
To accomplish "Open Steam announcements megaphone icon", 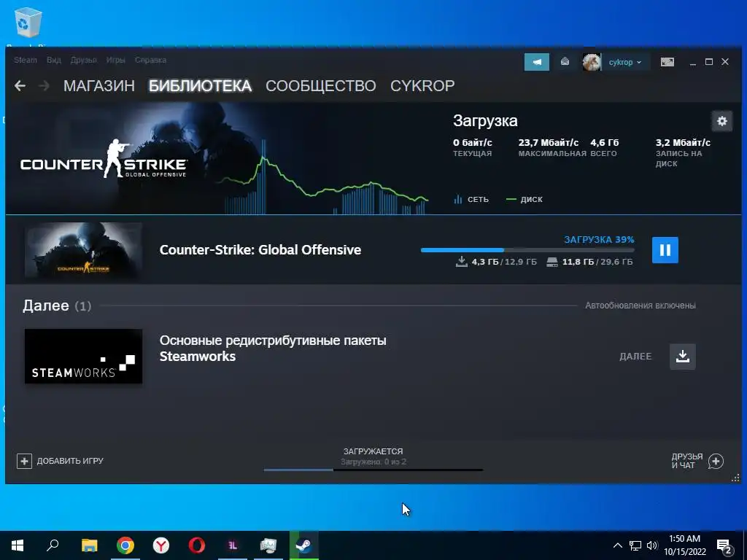I will click(x=537, y=62).
